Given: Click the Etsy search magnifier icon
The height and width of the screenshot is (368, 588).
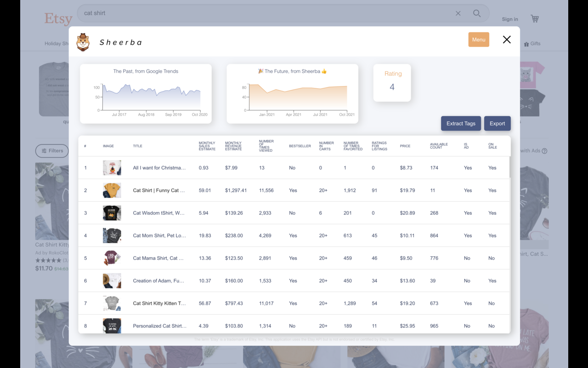Looking at the screenshot, I should (477, 13).
